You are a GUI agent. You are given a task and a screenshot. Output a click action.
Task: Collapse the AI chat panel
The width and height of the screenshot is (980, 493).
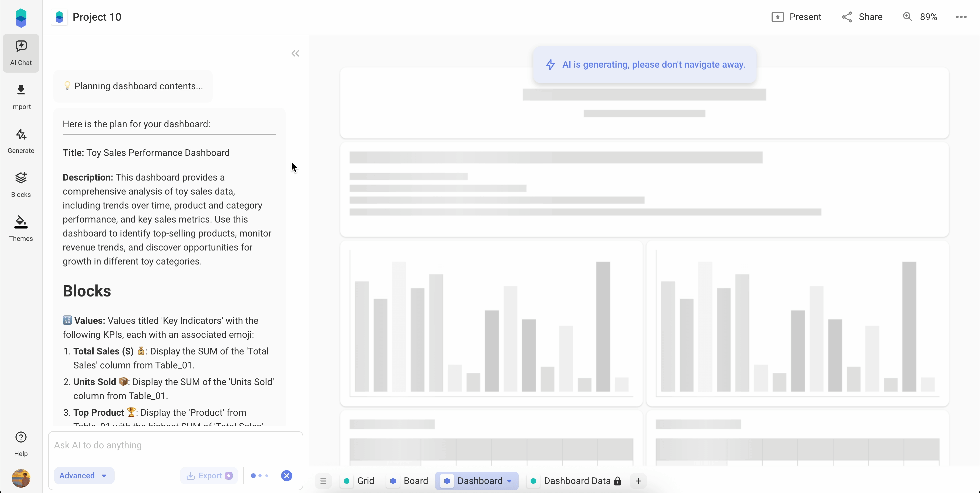pos(295,53)
